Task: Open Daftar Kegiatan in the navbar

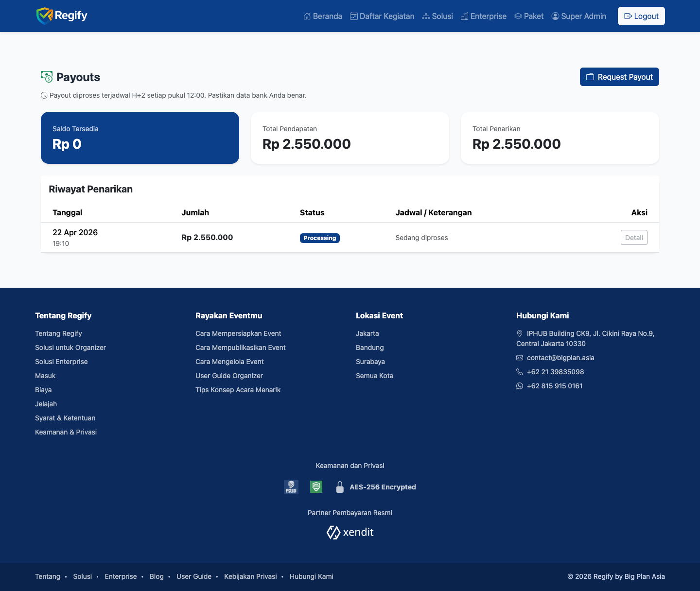Action: click(x=382, y=16)
